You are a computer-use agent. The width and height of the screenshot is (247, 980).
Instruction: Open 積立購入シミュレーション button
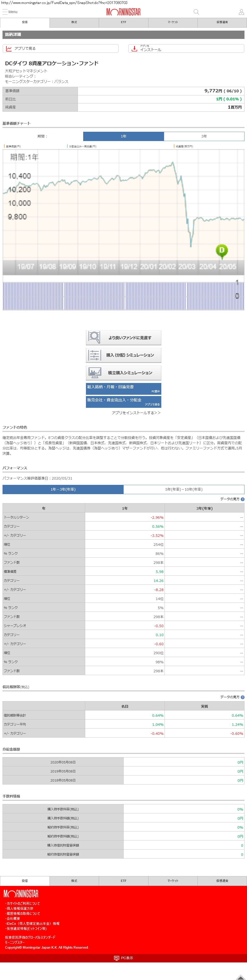(x=124, y=372)
